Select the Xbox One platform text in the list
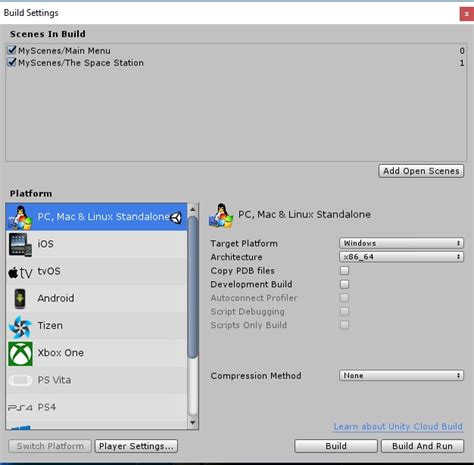The image size is (474, 465). tap(61, 353)
